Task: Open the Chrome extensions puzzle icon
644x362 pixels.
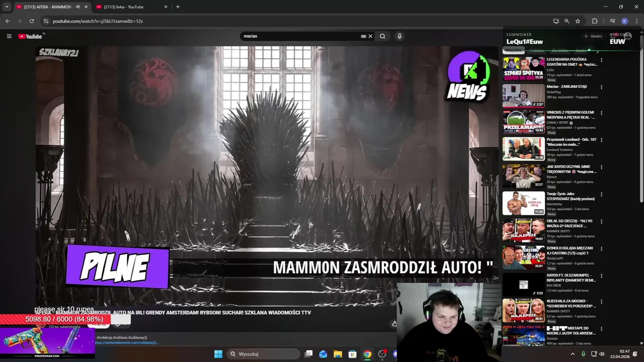Action: pos(595,21)
